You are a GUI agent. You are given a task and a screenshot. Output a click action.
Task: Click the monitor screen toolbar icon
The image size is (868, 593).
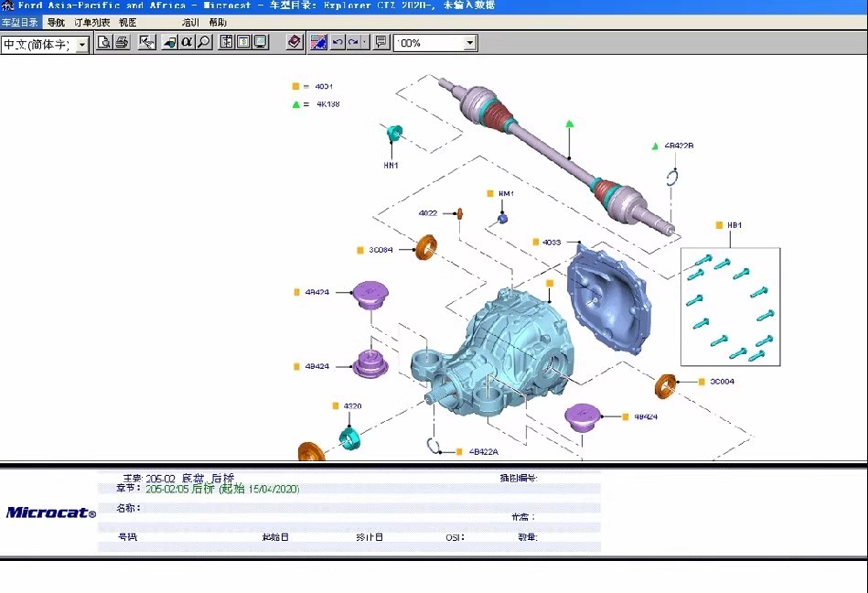click(261, 42)
